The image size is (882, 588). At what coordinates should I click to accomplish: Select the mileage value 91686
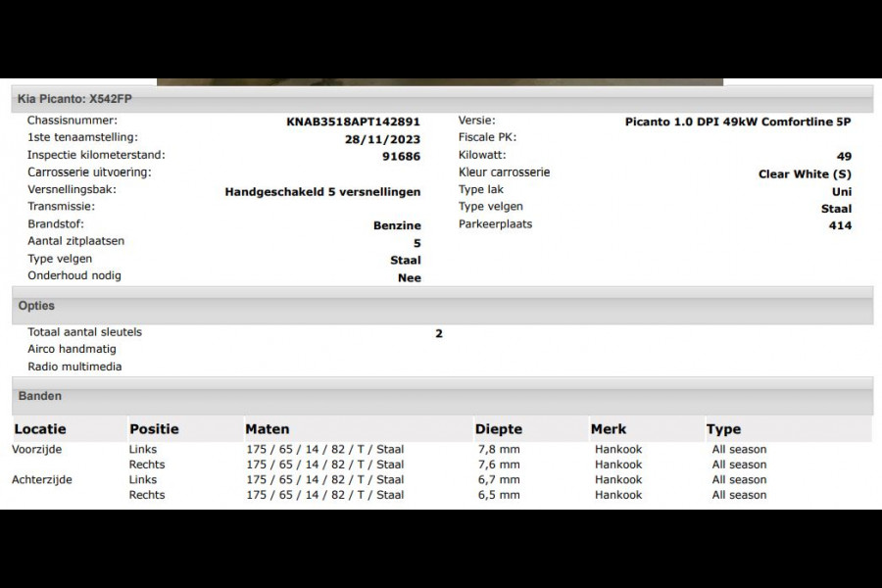coord(401,157)
